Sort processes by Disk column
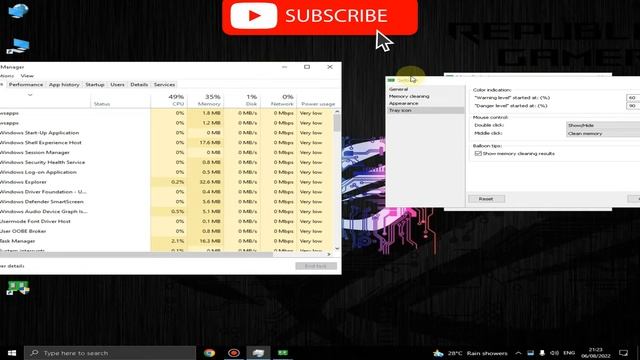Image resolution: width=640 pixels, height=360 pixels. coord(242,100)
